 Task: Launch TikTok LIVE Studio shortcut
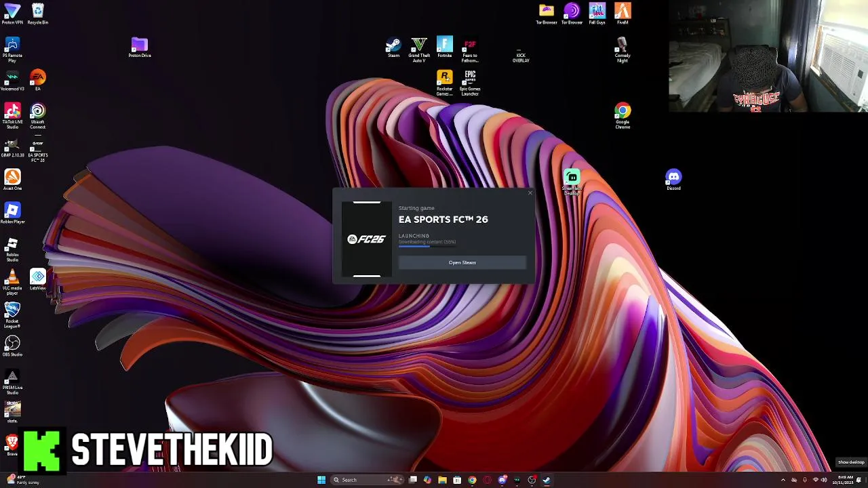12,115
